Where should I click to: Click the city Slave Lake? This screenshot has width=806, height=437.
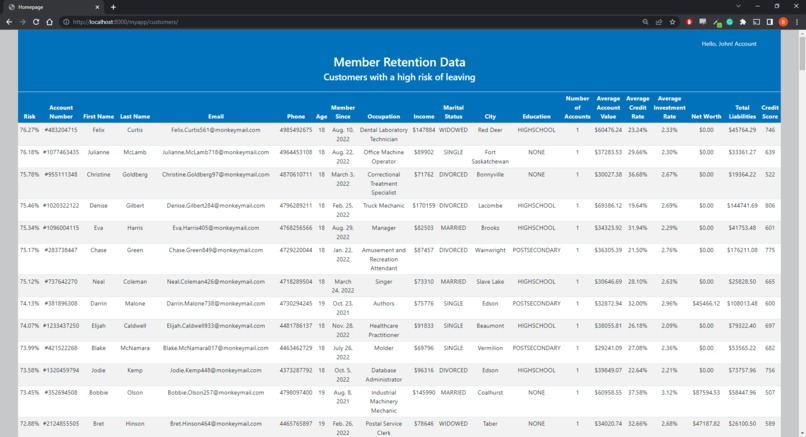490,282
